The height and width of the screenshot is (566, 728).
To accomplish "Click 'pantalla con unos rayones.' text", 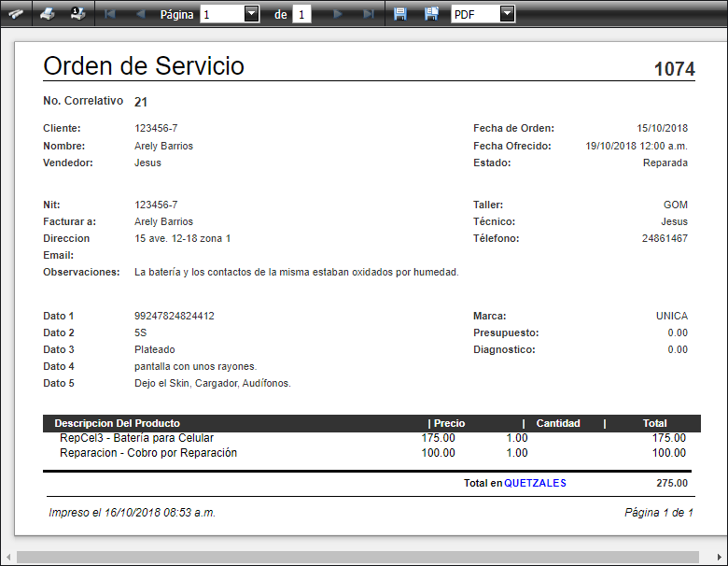I will coord(195,367).
